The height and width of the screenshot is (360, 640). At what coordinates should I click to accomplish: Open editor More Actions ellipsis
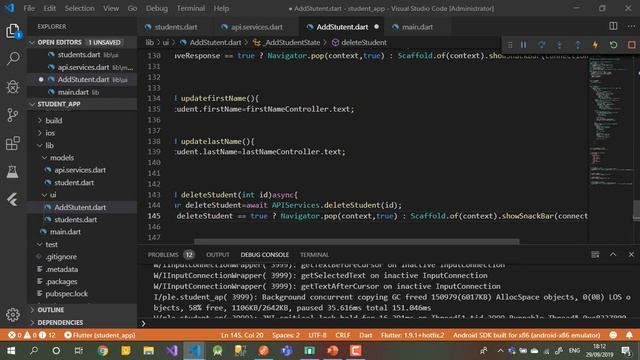pos(631,26)
